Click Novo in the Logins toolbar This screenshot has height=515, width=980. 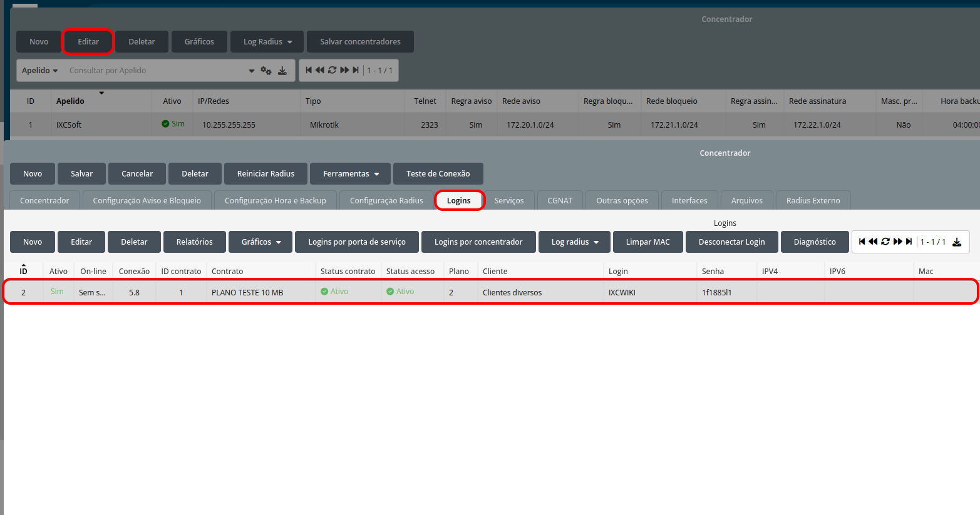[x=33, y=242]
